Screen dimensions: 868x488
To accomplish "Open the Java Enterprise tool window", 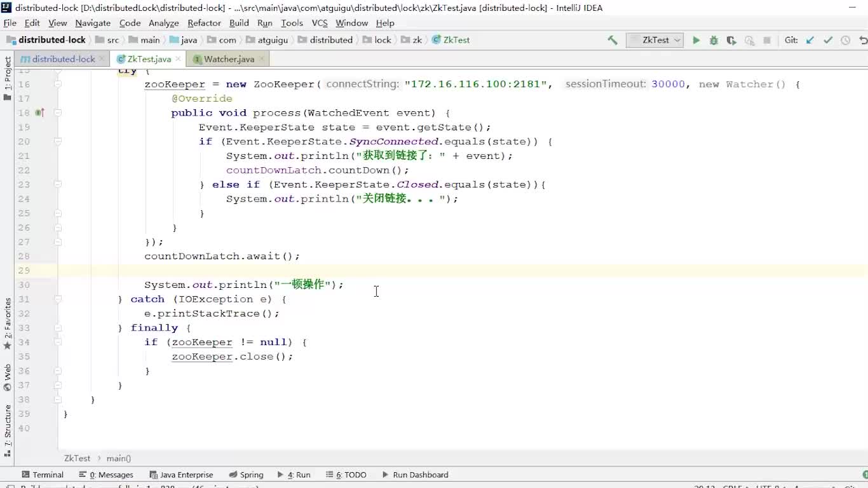I will click(181, 475).
